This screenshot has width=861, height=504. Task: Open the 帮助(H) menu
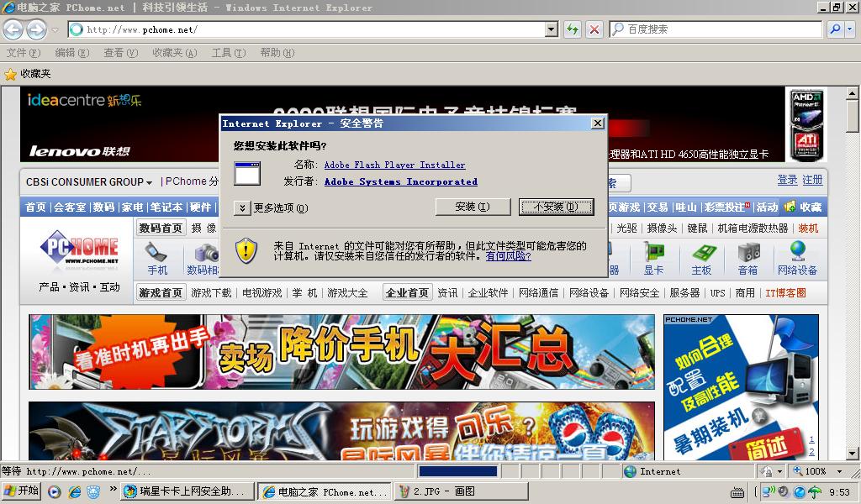pyautogui.click(x=277, y=53)
